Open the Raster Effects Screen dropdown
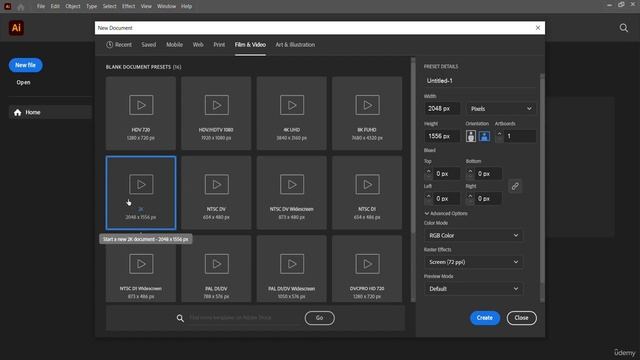Screen dimensions: 640x360 473,262
